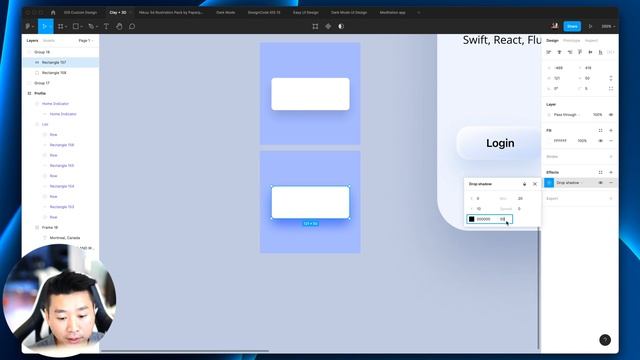Select the Hand tool
The image size is (640, 360).
pyautogui.click(x=119, y=26)
